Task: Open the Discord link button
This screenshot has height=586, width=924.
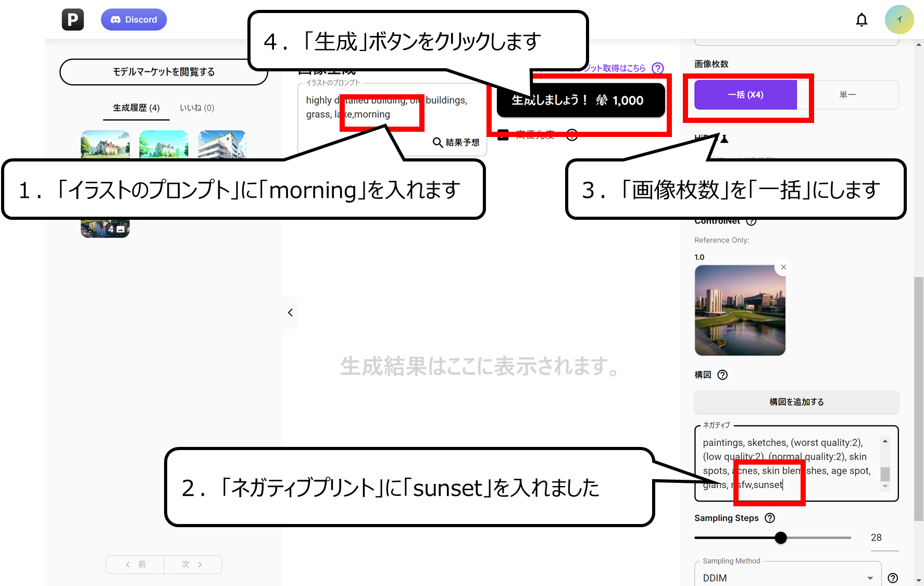Action: point(134,20)
